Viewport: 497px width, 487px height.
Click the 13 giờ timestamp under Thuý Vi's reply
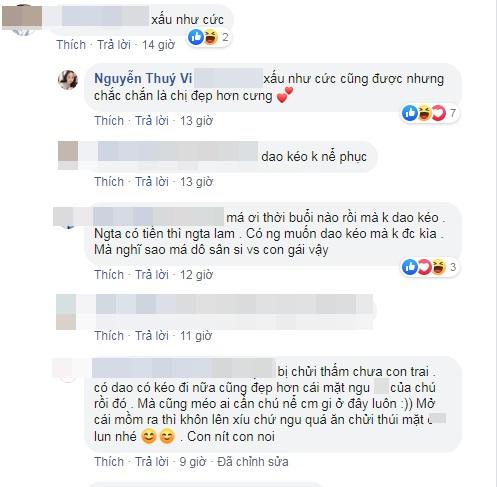(x=196, y=121)
